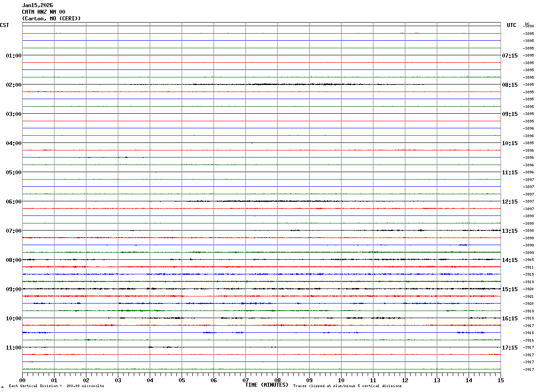Click the TIME (MINUTES) axis title
536x392 pixels.
(x=267, y=385)
